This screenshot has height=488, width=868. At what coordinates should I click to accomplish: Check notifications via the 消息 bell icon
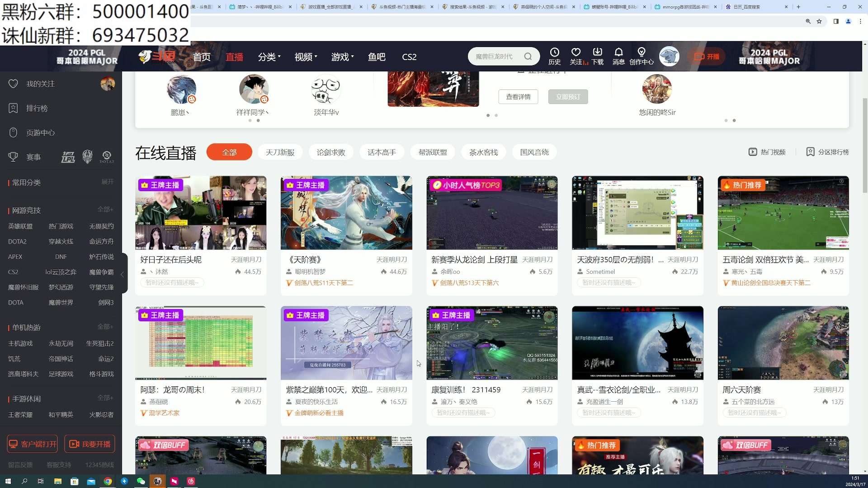[618, 56]
